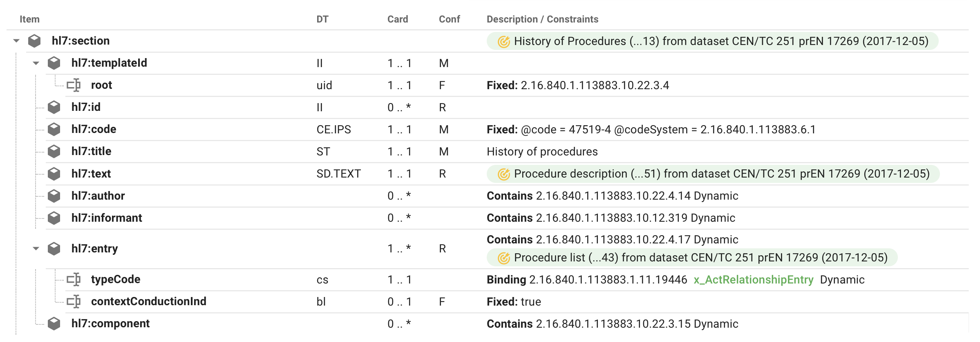Click the target icon before Procedure list

[x=503, y=258]
